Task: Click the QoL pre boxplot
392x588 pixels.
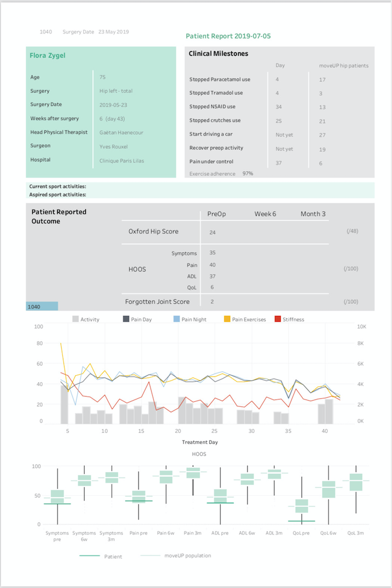Action: [x=301, y=506]
